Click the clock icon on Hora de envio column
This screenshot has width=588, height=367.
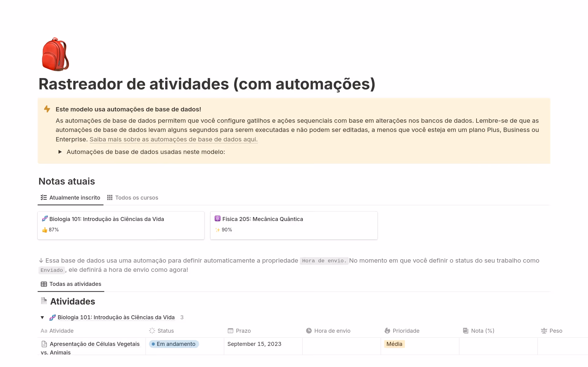tap(309, 331)
